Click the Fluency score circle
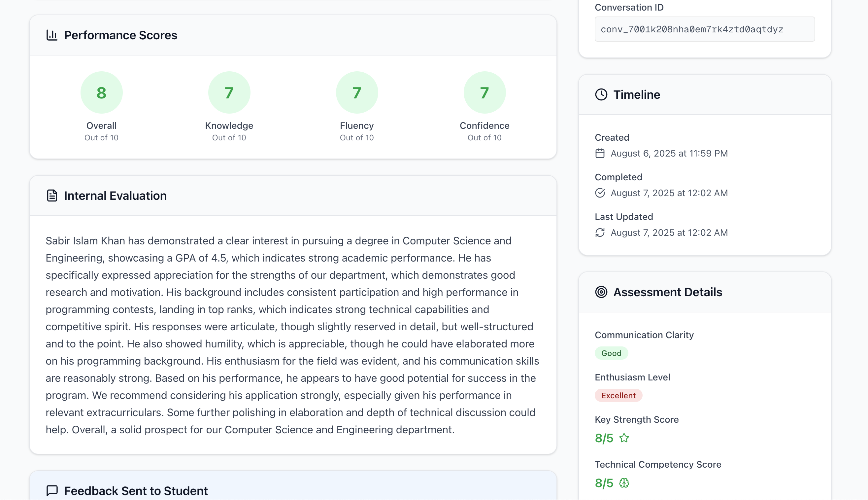The width and height of the screenshot is (868, 500). tap(357, 93)
